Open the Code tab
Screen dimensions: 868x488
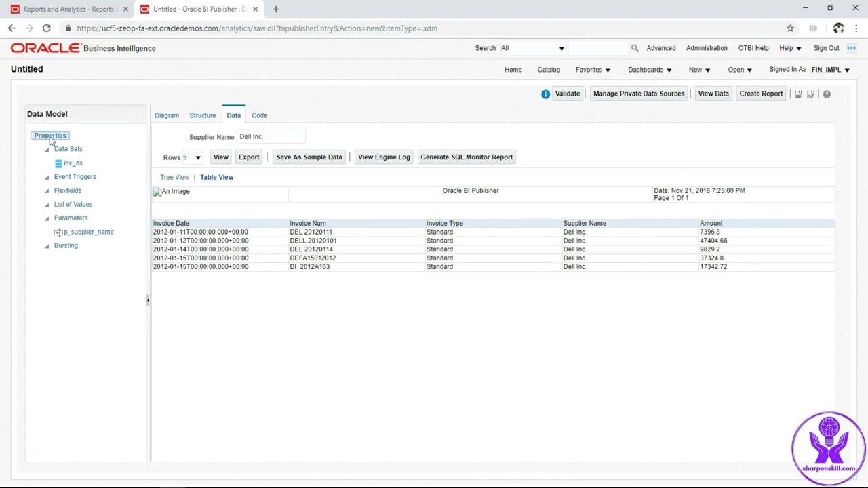[x=260, y=115]
